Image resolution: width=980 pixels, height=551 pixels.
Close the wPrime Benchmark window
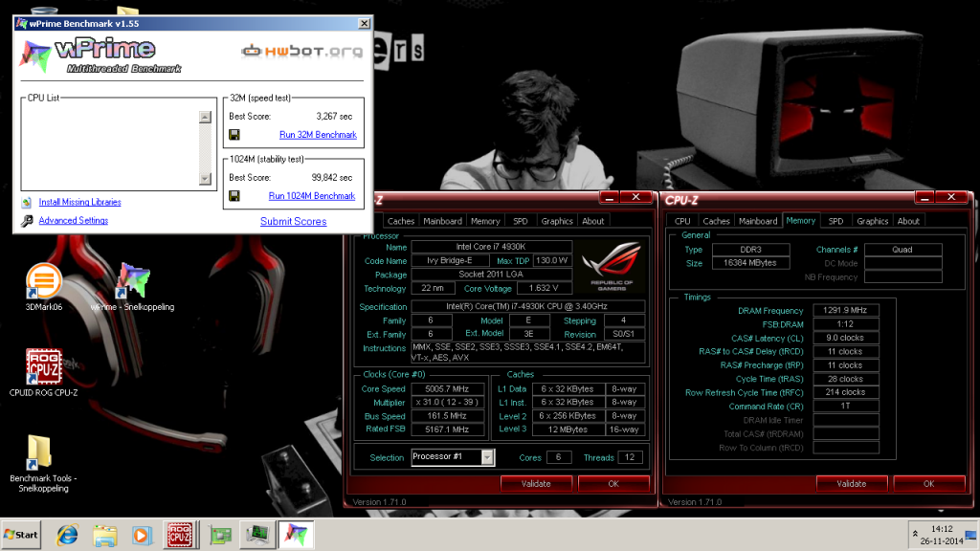point(365,24)
